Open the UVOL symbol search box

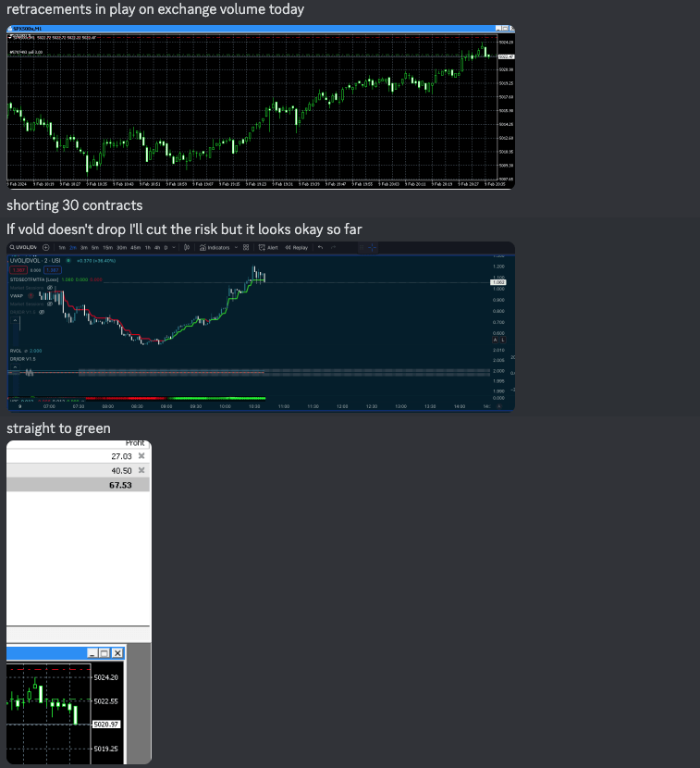(x=23, y=248)
